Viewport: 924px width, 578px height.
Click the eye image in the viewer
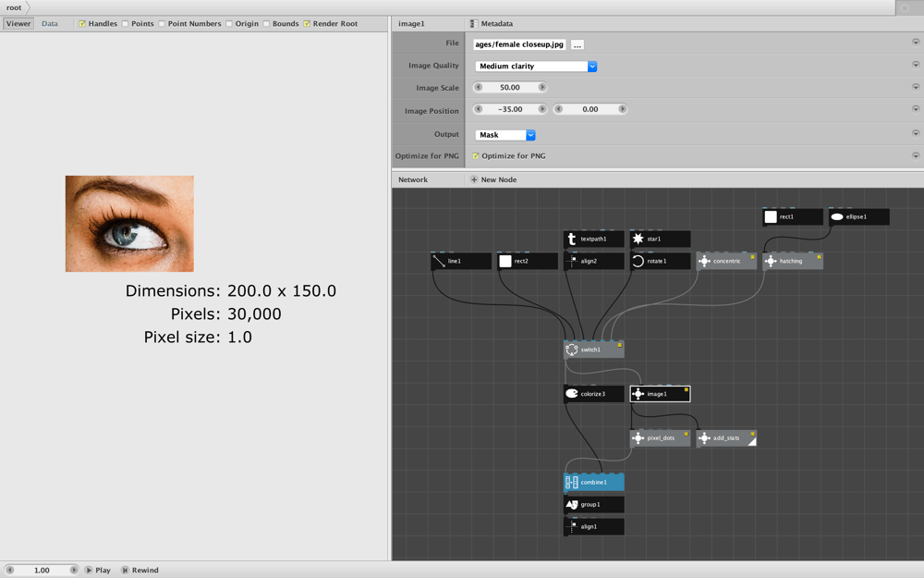click(x=129, y=224)
